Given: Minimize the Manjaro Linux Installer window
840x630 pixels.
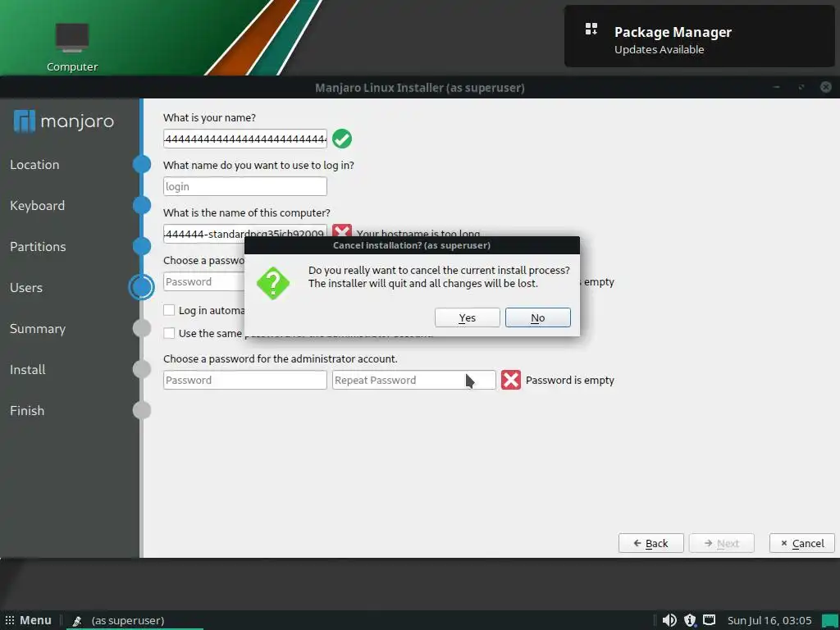Looking at the screenshot, I should tap(777, 87).
